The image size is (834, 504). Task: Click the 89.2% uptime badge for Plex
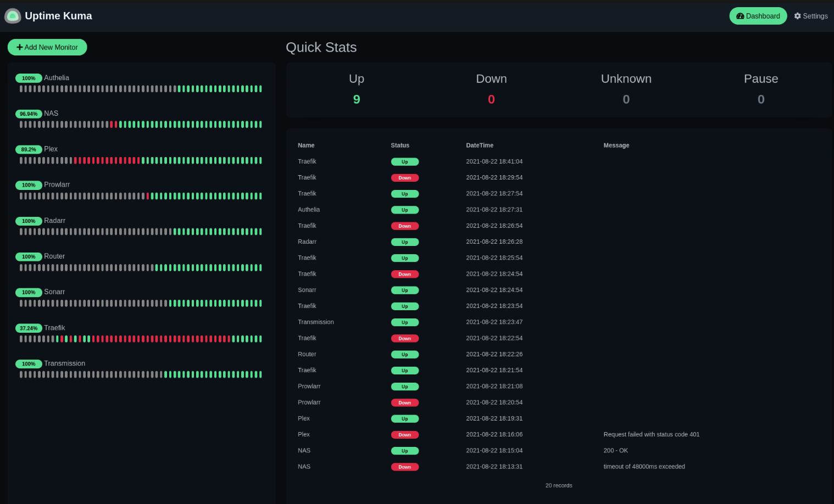[x=29, y=149]
